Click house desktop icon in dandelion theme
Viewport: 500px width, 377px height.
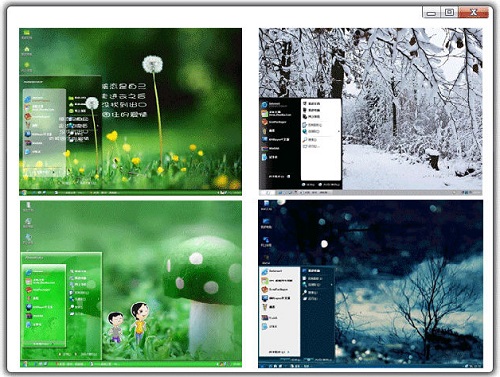tap(27, 49)
